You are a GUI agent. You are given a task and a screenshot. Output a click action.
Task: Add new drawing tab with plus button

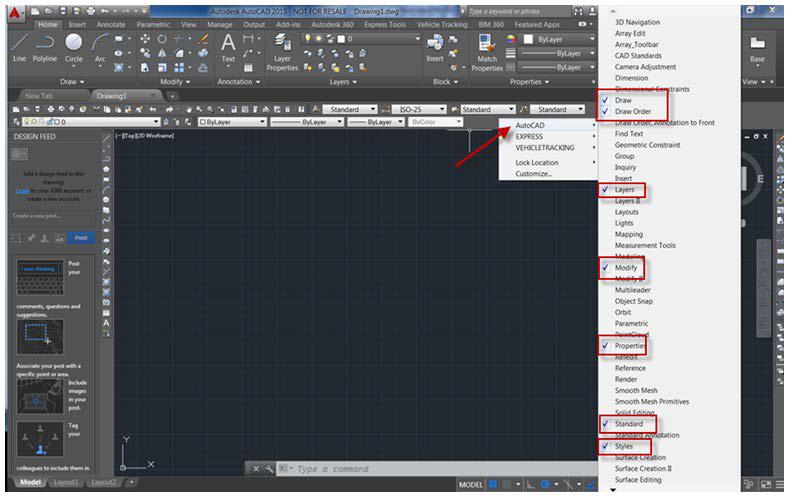[172, 96]
